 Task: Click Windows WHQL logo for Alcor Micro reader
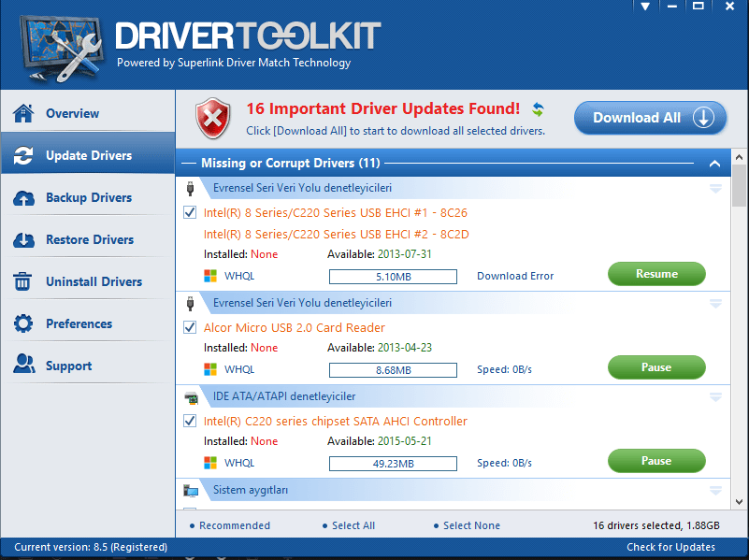pyautogui.click(x=210, y=369)
